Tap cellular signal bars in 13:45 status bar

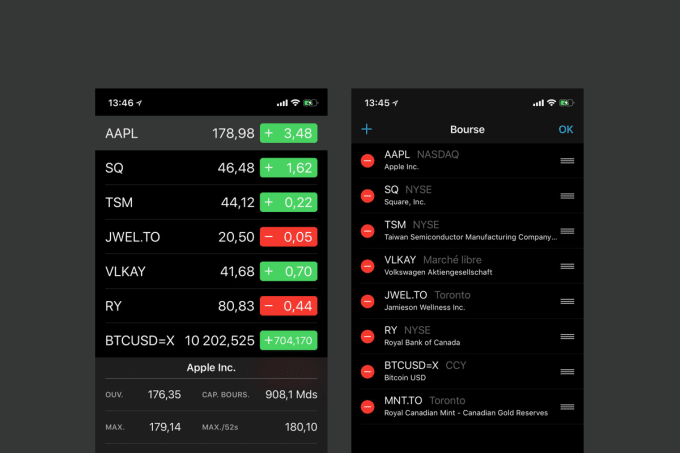pos(538,103)
